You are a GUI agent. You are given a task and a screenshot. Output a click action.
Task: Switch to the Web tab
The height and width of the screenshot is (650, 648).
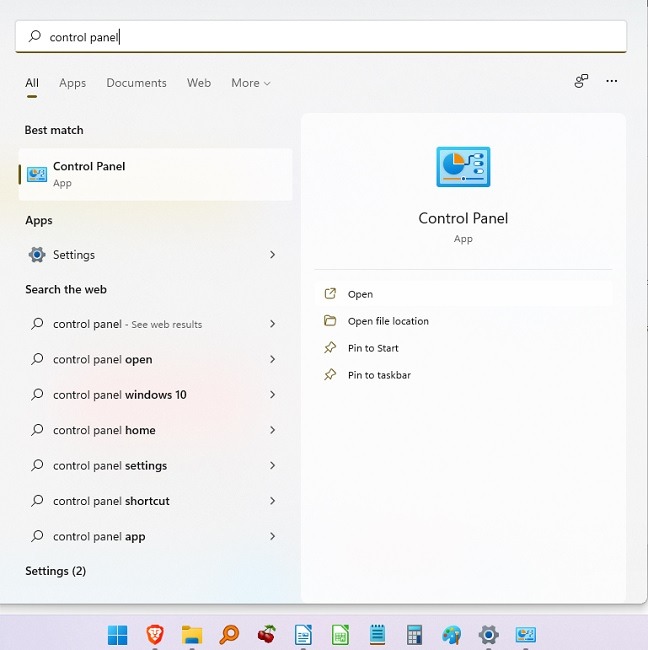199,83
